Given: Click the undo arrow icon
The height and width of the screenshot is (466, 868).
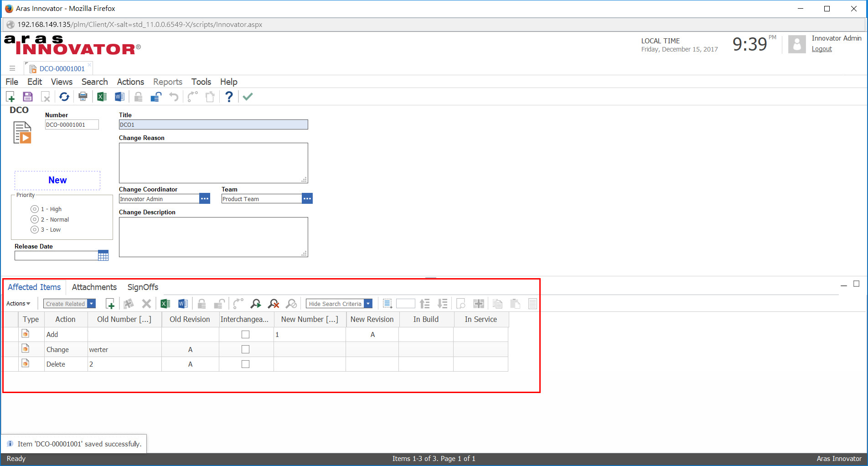Looking at the screenshot, I should click(174, 97).
